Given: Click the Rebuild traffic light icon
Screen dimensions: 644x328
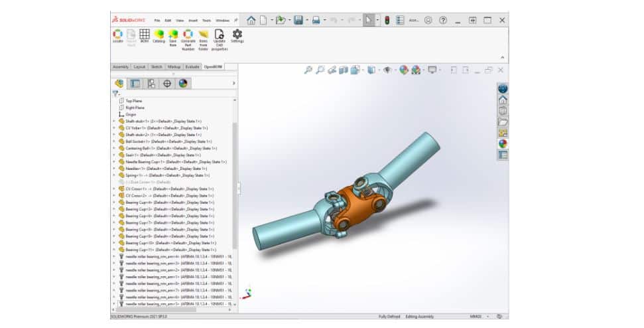Looking at the screenshot, I should pos(387,20).
